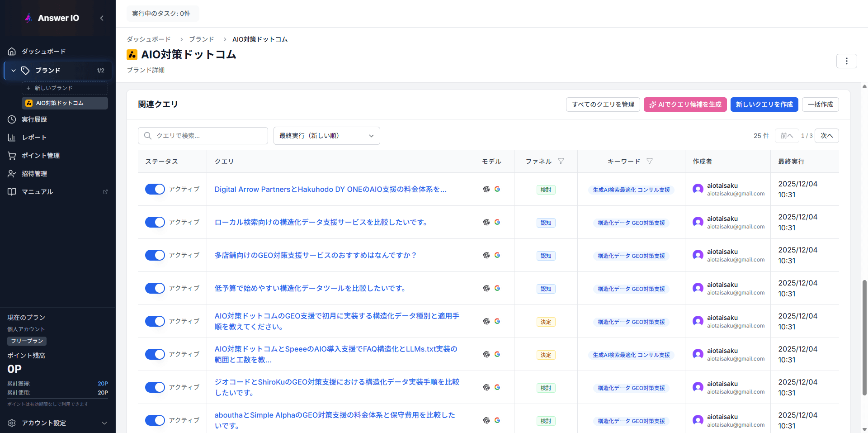Click the funnel filter icon beside ファネル
This screenshot has width=868, height=433.
tap(561, 161)
